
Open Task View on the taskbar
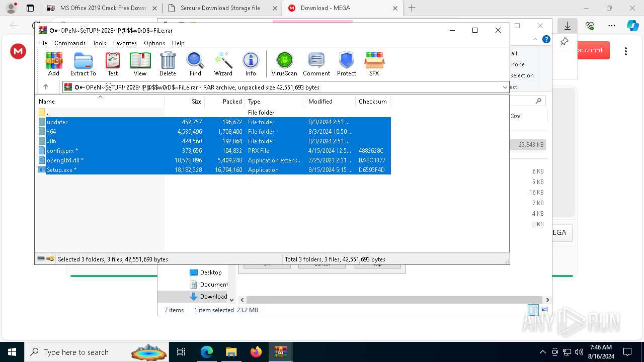(181, 352)
